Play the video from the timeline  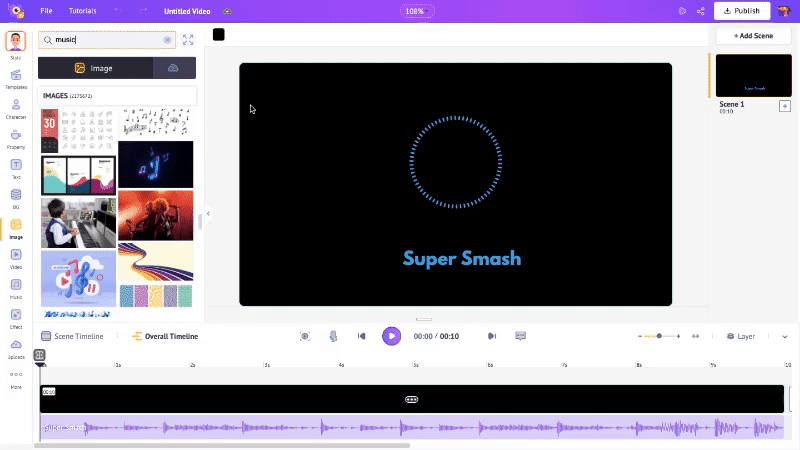[x=391, y=336]
